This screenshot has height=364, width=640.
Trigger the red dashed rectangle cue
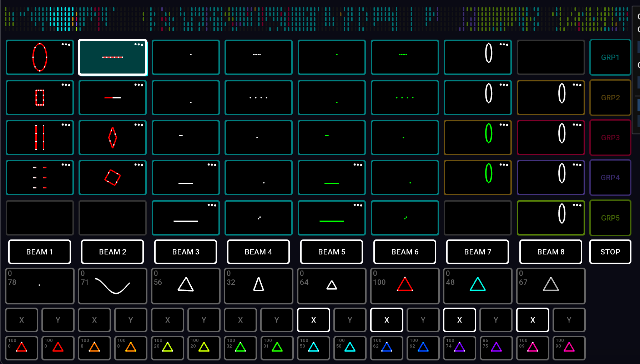pyautogui.click(x=40, y=97)
